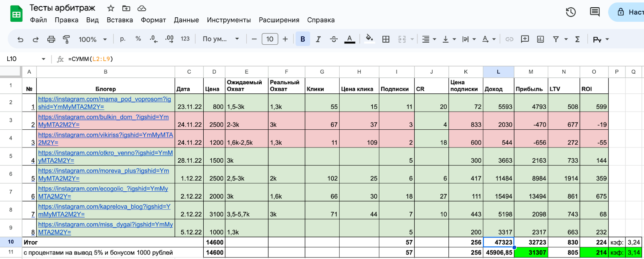Image resolution: width=644 pixels, height=259 pixels.
Task: Decrease font size with minus
Action: 254,39
